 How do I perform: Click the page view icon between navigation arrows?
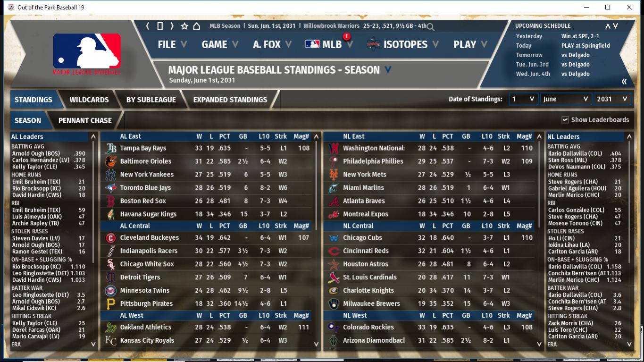[x=160, y=26]
